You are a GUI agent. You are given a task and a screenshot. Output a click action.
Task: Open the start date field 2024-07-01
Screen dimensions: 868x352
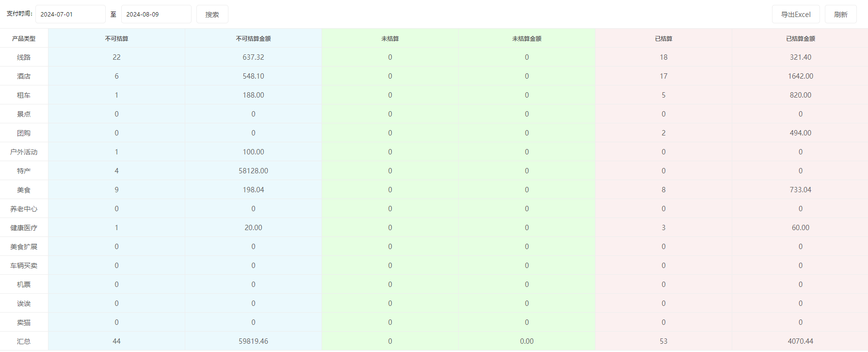70,15
